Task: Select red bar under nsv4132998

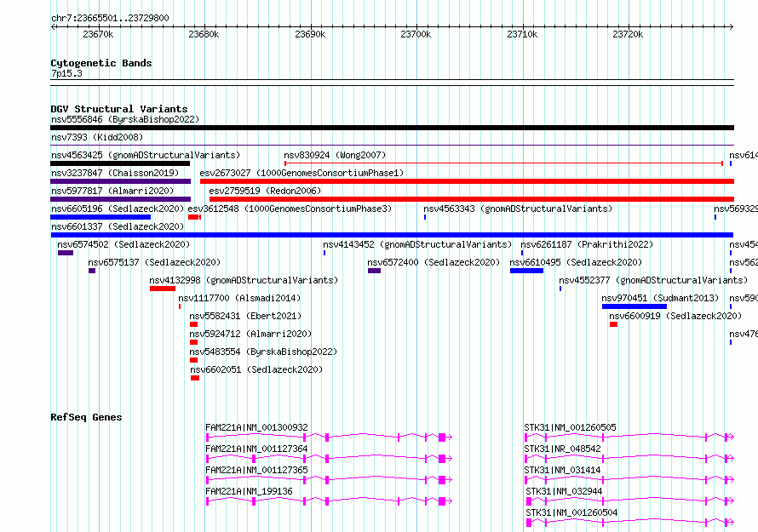Action: (x=163, y=289)
